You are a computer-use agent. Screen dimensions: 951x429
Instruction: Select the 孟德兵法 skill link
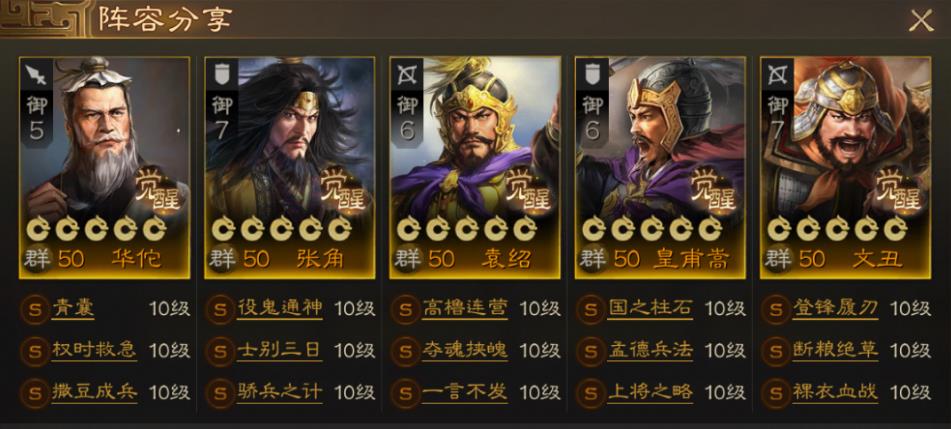[x=650, y=350]
